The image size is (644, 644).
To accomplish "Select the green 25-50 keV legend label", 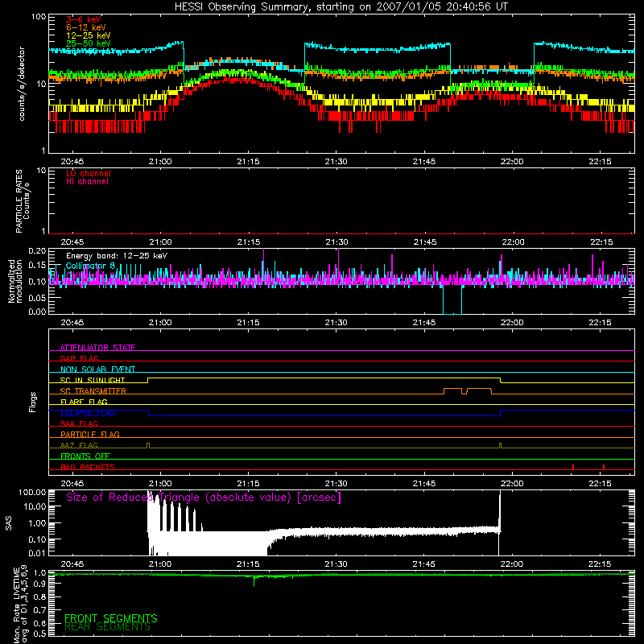I will click(89, 43).
